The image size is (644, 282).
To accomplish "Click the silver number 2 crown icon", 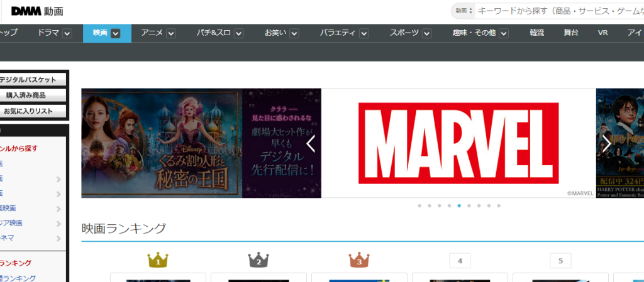I will point(258,259).
